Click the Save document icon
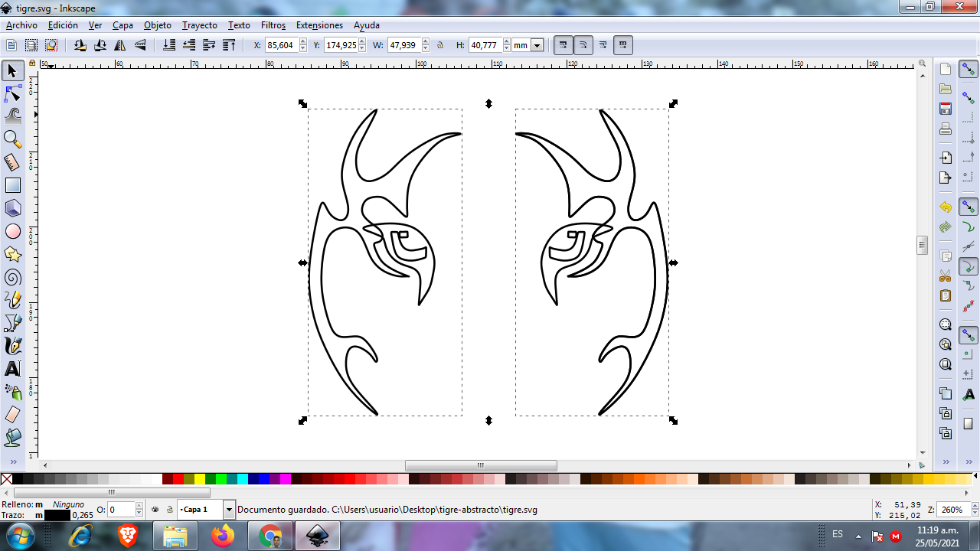The width and height of the screenshot is (980, 551). [946, 109]
